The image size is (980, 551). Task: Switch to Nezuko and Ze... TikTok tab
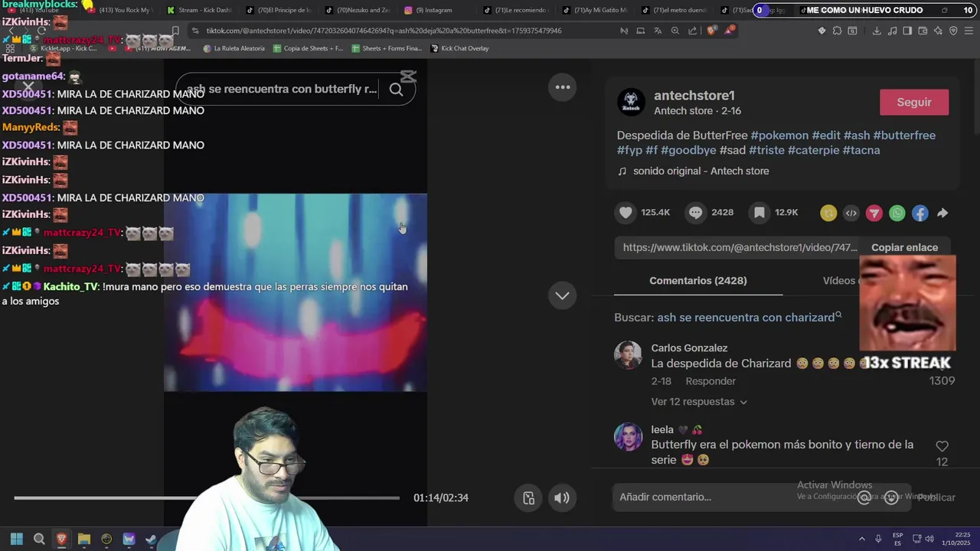[x=357, y=10]
